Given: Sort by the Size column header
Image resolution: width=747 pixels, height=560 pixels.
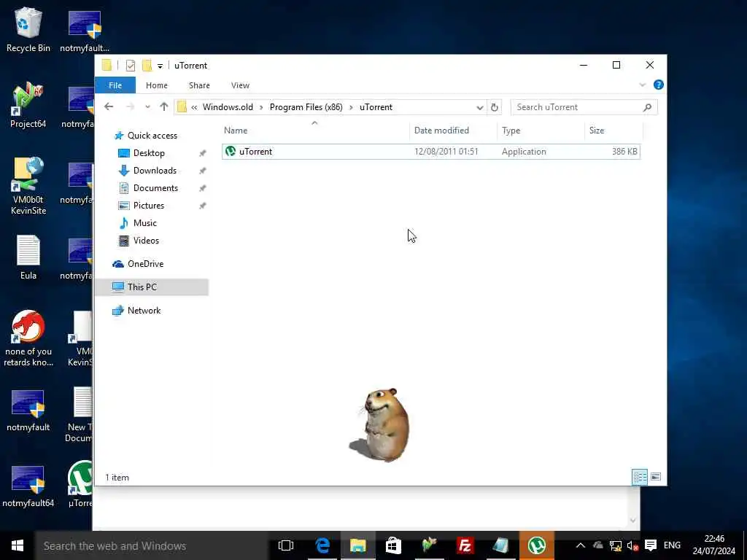Looking at the screenshot, I should coord(614,131).
